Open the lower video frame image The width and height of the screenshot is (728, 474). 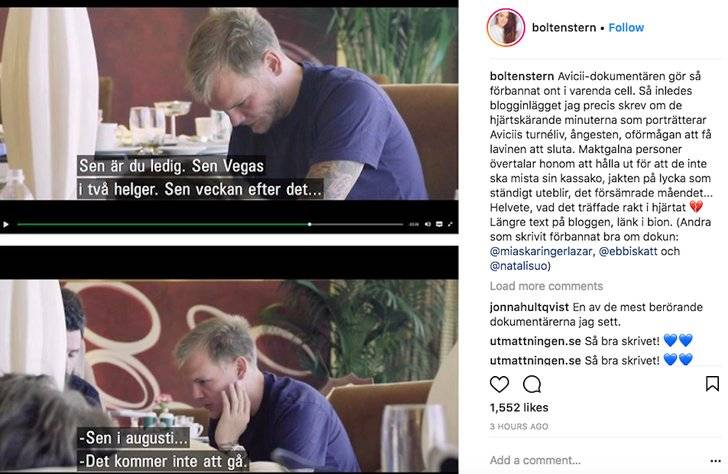click(229, 377)
